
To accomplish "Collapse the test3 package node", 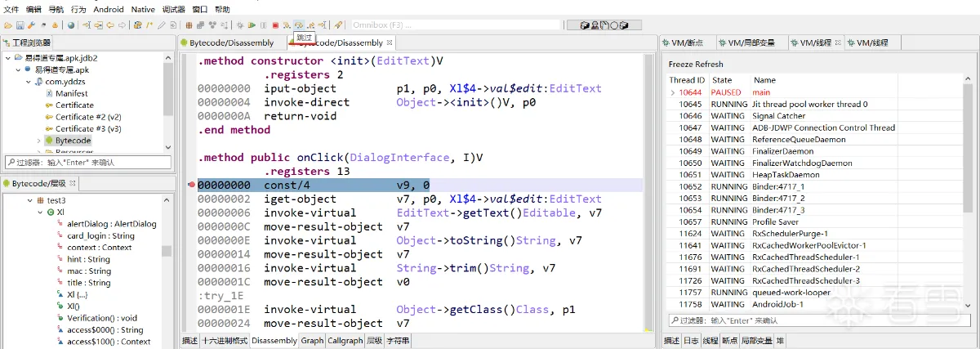I will pos(29,200).
